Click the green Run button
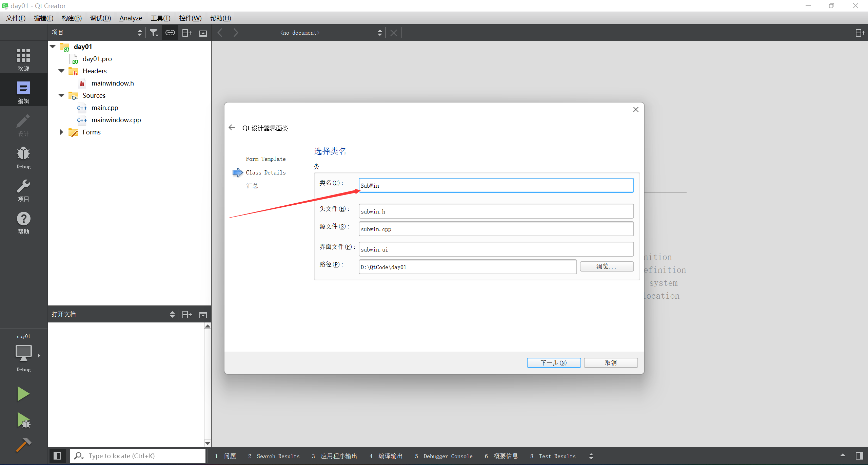This screenshot has width=868, height=465. [23, 394]
